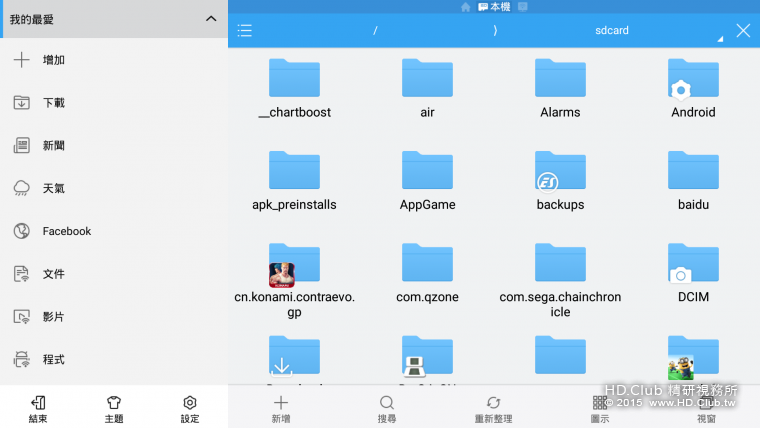Viewport: 760px width, 428px height.
Task: Open the __chartboost folder
Action: (294, 88)
